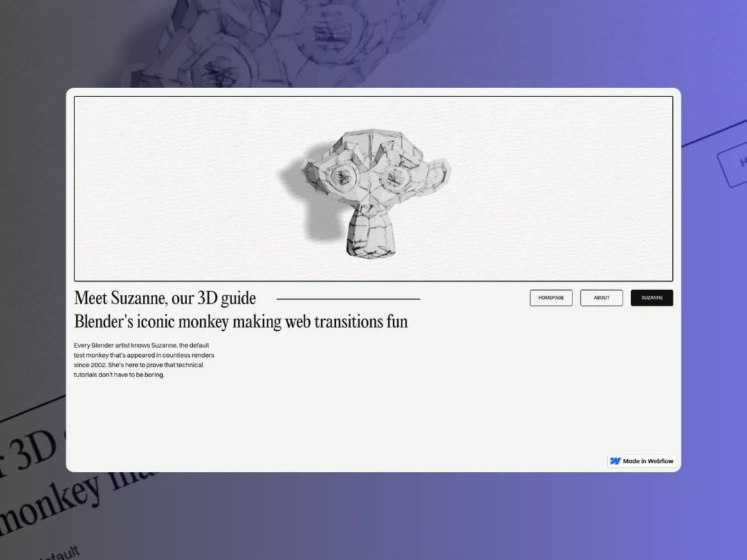Click the paragraph about Blender artists
This screenshot has width=747, height=560.
click(145, 360)
